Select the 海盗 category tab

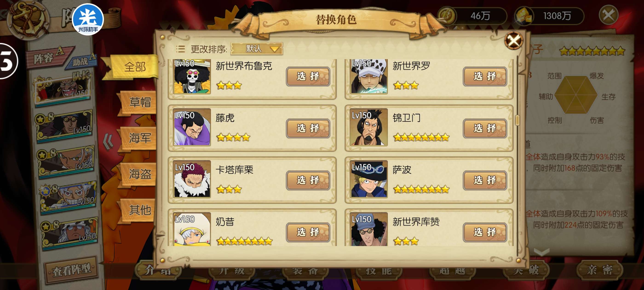point(139,174)
